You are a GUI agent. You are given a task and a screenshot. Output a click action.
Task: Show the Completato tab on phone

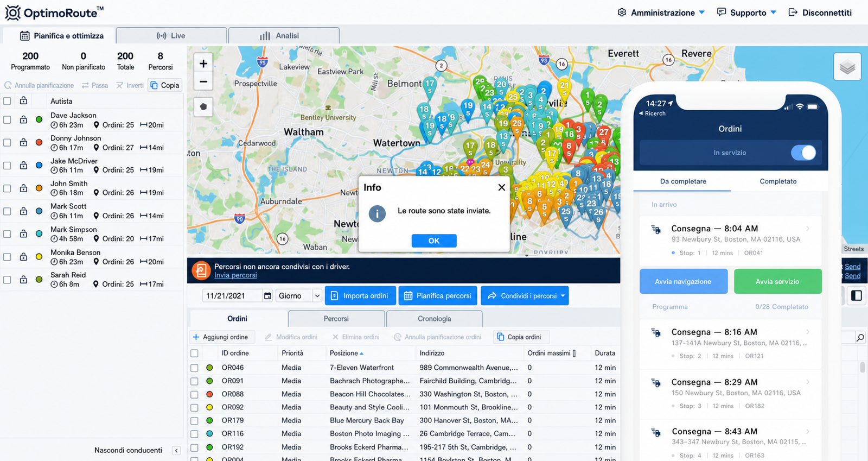coord(778,181)
